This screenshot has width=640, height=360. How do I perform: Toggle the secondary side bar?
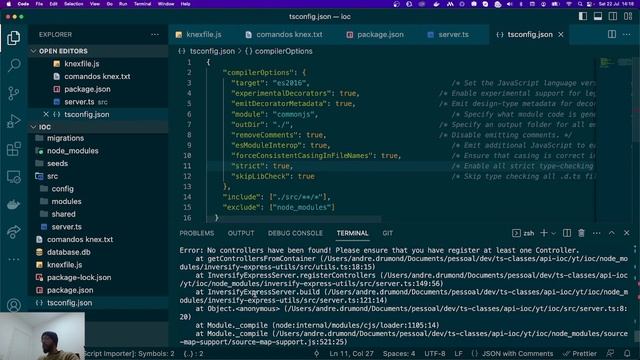(613, 16)
